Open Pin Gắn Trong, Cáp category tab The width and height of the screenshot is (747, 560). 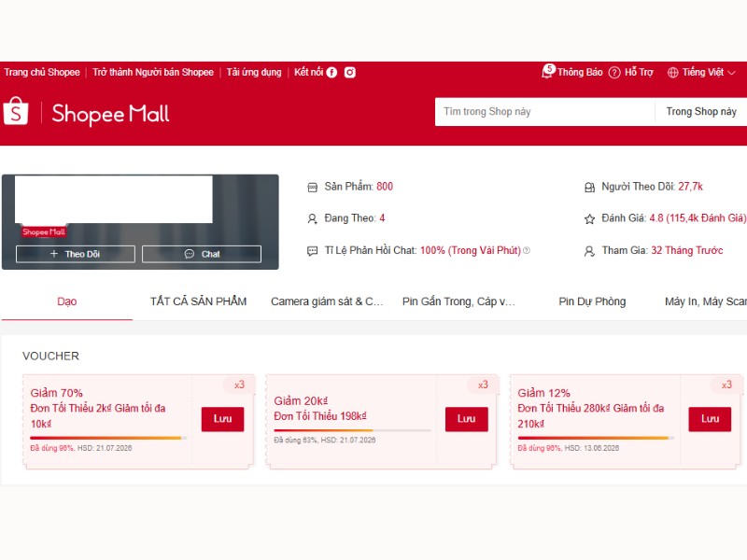coord(458,301)
